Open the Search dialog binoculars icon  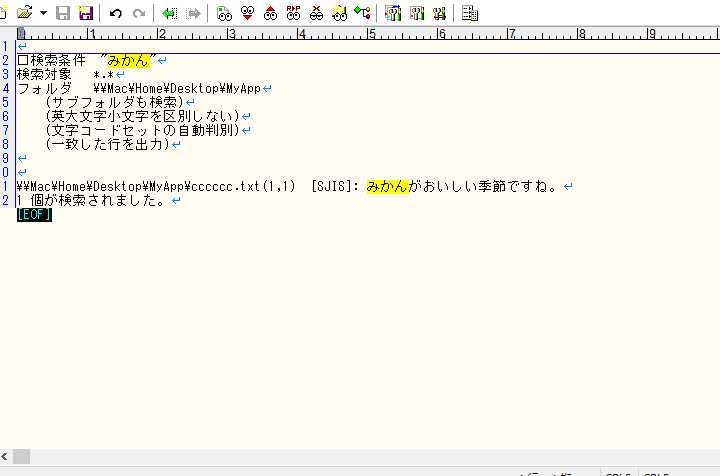coord(224,13)
